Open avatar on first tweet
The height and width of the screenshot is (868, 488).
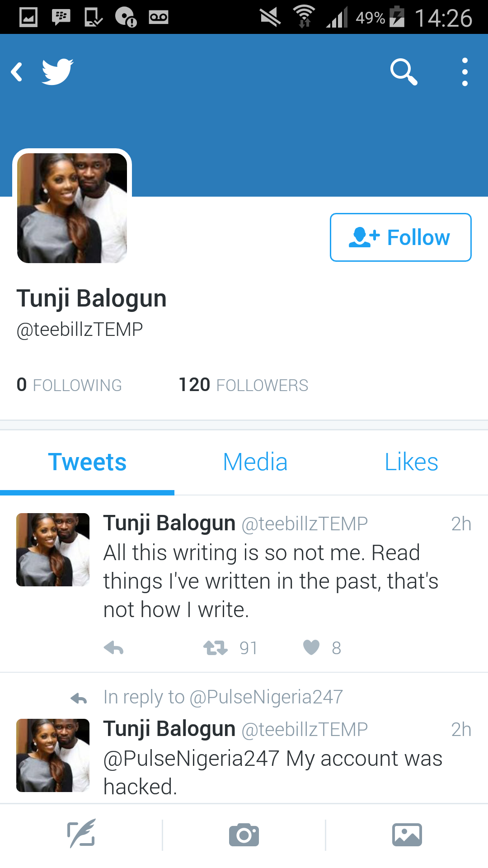tap(53, 550)
